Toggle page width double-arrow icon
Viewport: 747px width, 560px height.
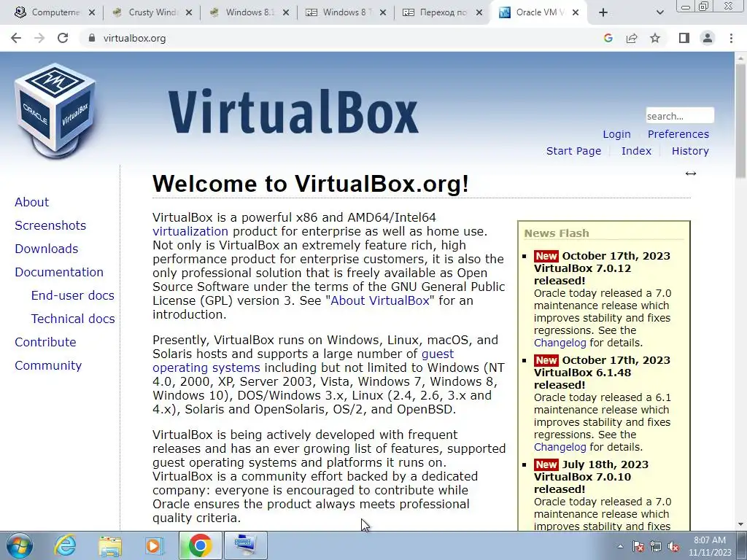[x=691, y=174]
